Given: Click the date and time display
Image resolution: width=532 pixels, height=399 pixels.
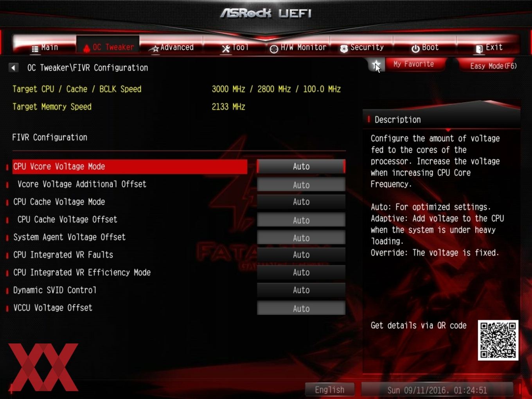Looking at the screenshot, I should click(437, 390).
